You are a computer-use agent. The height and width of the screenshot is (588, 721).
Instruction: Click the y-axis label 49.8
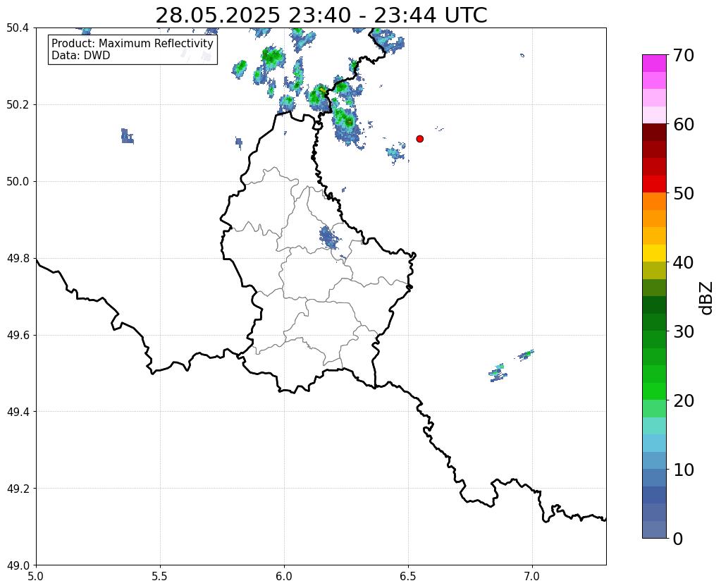point(18,259)
